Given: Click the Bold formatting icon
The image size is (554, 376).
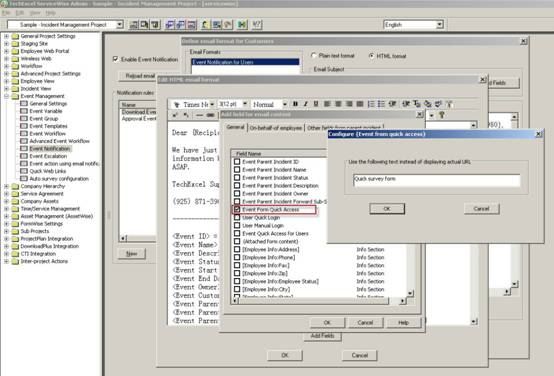Looking at the screenshot, I should [x=295, y=104].
